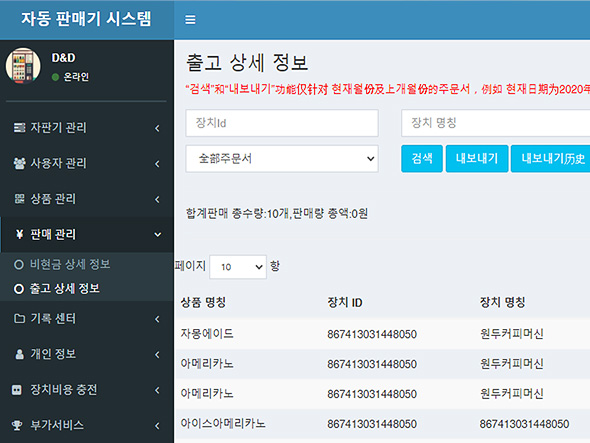
Task: Click the 사용자 관리 users icon
Action: point(20,163)
